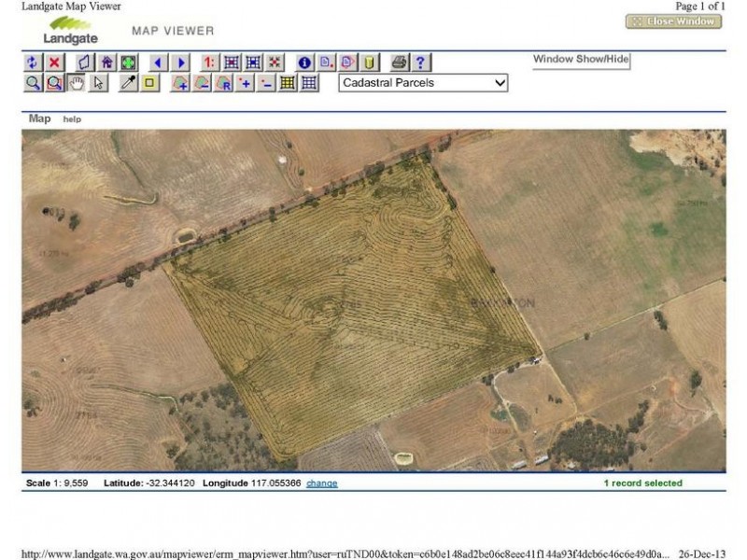Click the yellow database cylinder icon

coord(370,63)
